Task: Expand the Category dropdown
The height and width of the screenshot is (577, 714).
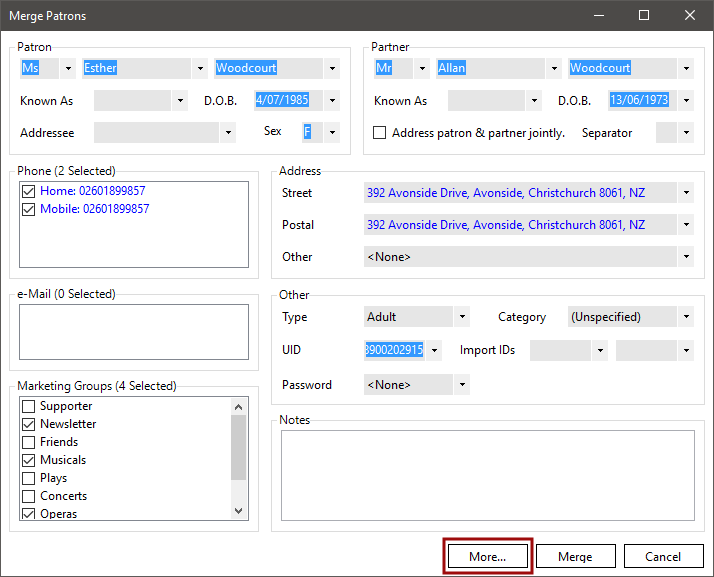Action: (x=686, y=317)
